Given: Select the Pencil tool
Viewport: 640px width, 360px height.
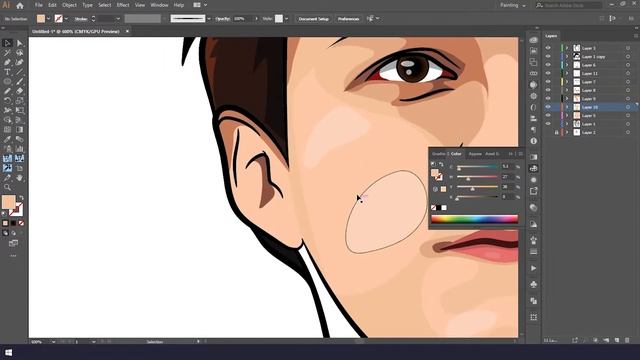Looking at the screenshot, I should [x=7, y=91].
